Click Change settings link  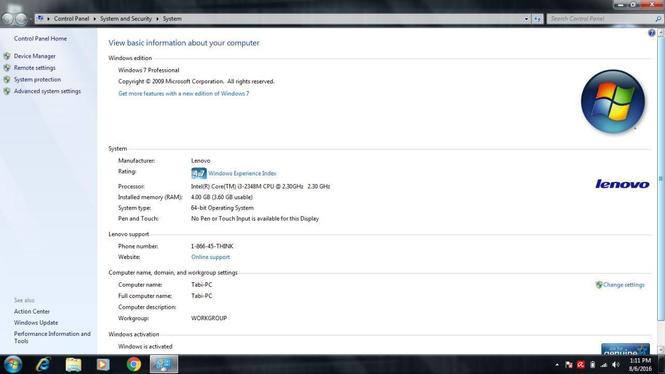623,285
